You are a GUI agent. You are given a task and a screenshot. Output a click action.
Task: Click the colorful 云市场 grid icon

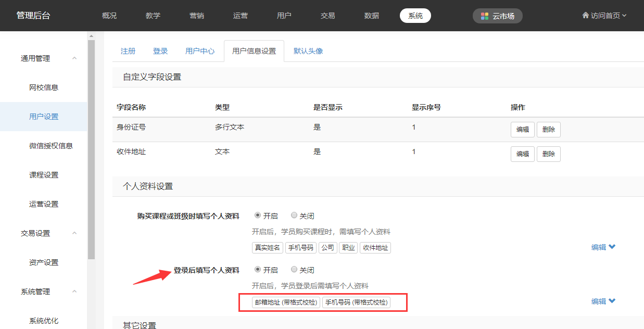pos(485,16)
